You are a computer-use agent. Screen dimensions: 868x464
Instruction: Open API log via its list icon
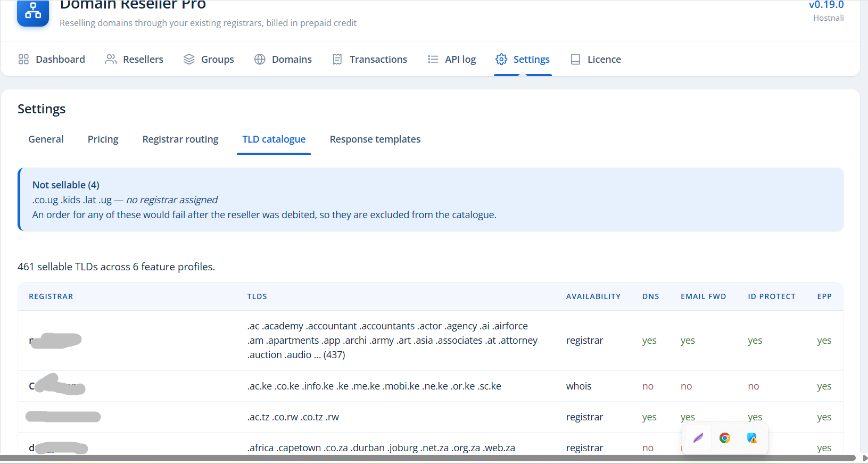pyautogui.click(x=433, y=59)
